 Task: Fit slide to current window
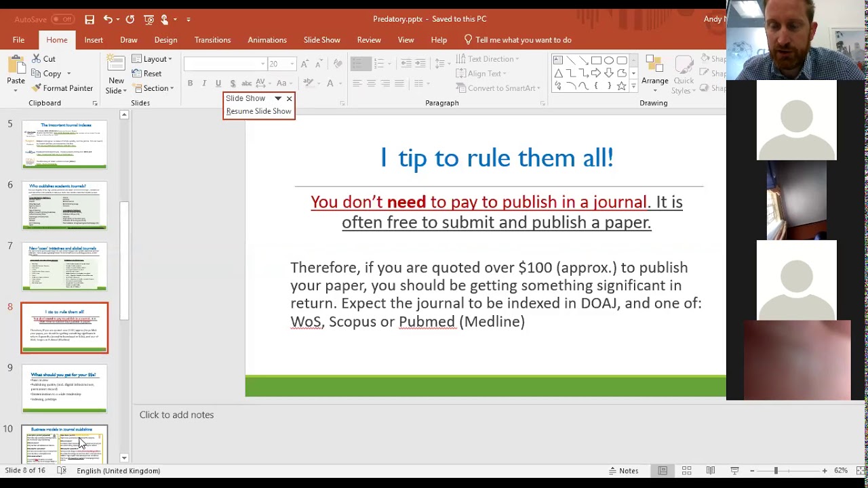(860, 470)
